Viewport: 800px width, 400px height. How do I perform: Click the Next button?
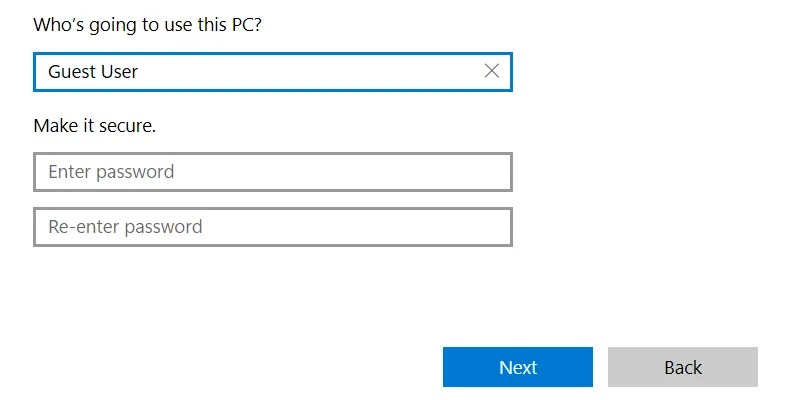(x=518, y=367)
